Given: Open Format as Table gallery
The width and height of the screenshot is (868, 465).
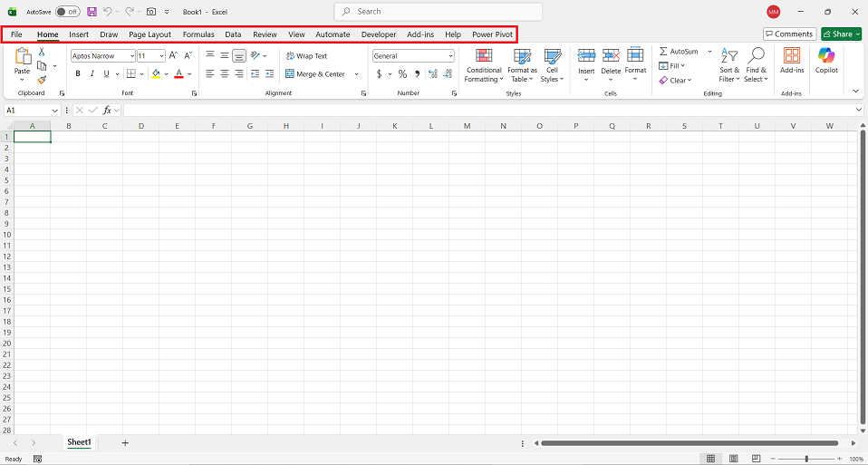Looking at the screenshot, I should (522, 65).
